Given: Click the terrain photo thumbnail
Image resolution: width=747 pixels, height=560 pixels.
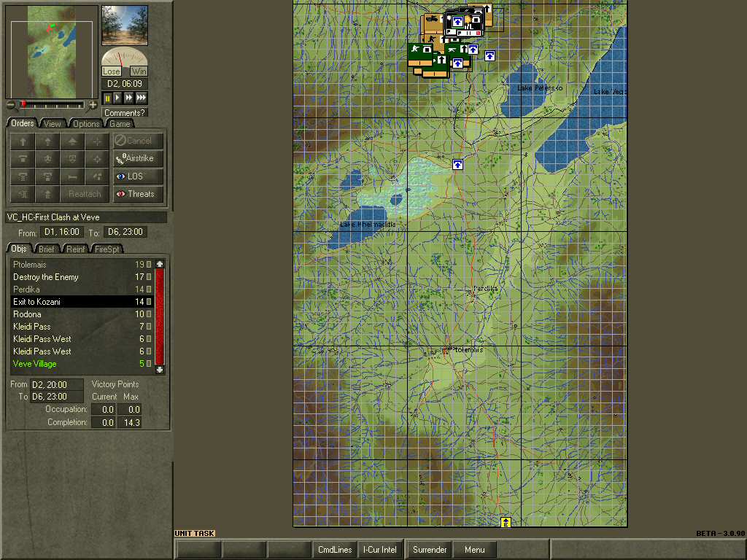Looking at the screenshot, I should point(125,26).
